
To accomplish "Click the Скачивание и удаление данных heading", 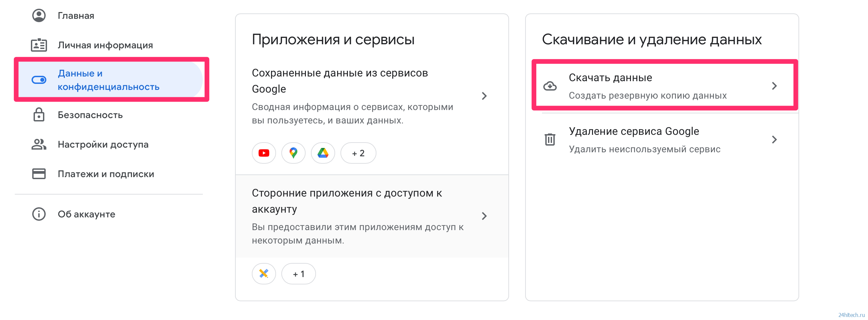I will 651,40.
